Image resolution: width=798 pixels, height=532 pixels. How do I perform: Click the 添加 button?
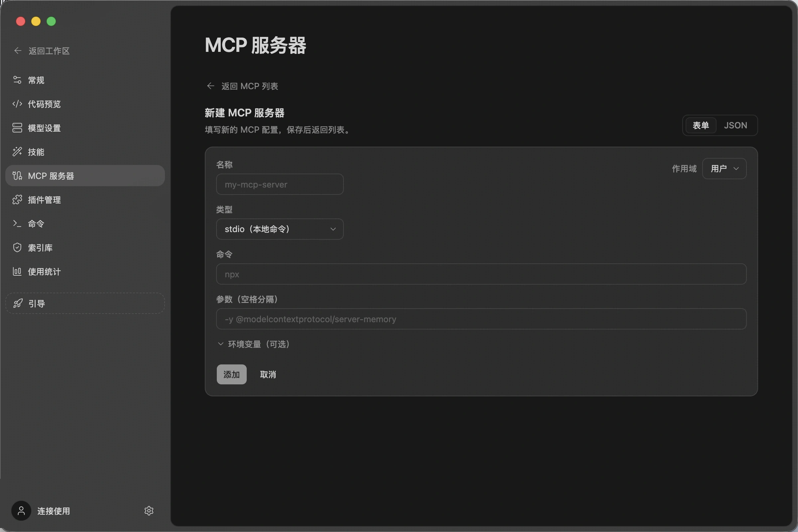[231, 375]
